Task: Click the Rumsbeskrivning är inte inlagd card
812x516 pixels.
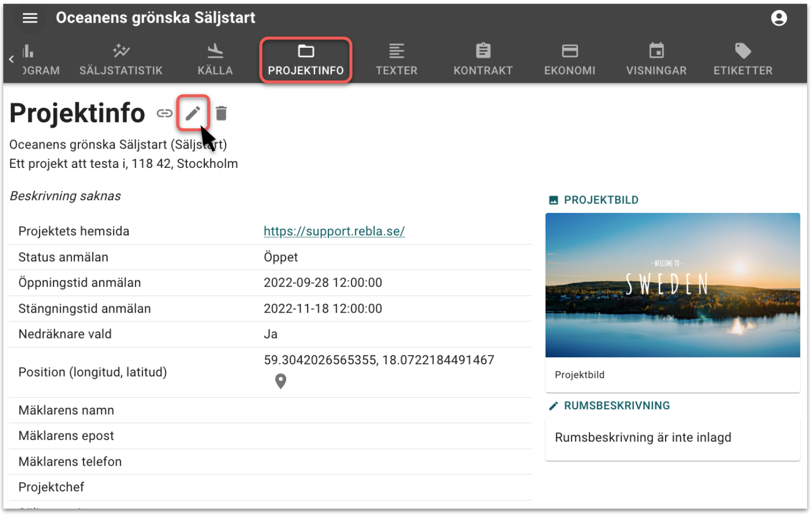Action: (672, 438)
